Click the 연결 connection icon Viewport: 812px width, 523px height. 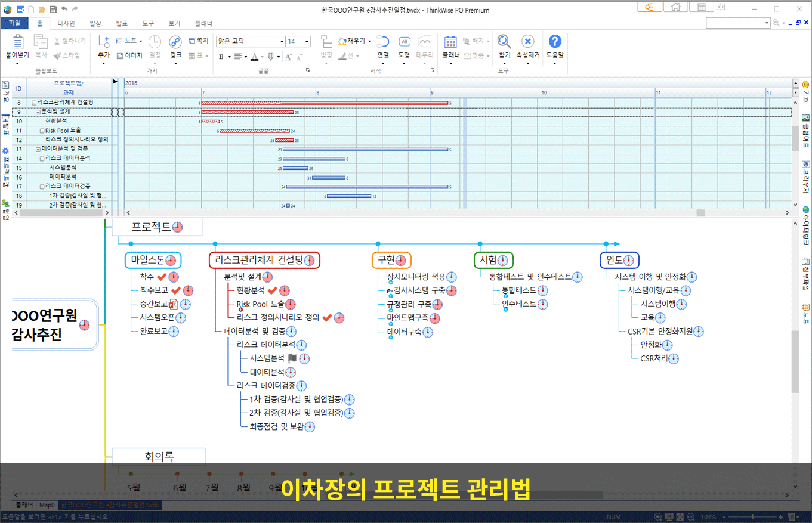tap(382, 42)
